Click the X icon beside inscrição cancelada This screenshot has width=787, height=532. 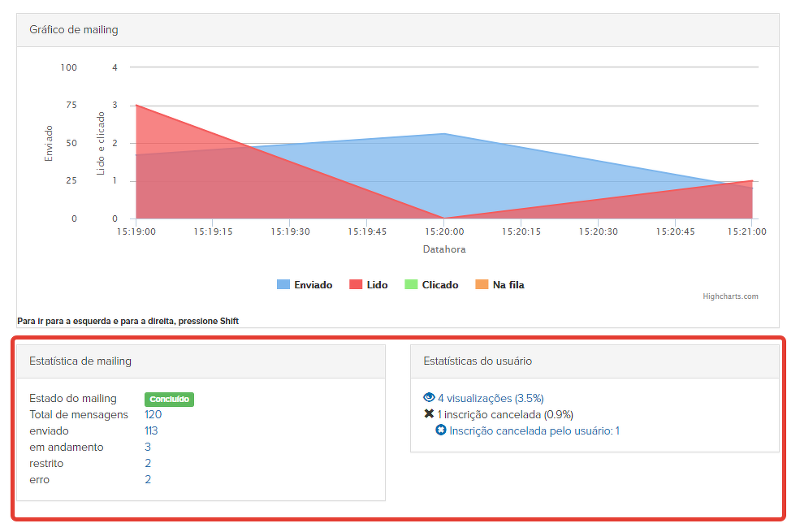tap(429, 414)
